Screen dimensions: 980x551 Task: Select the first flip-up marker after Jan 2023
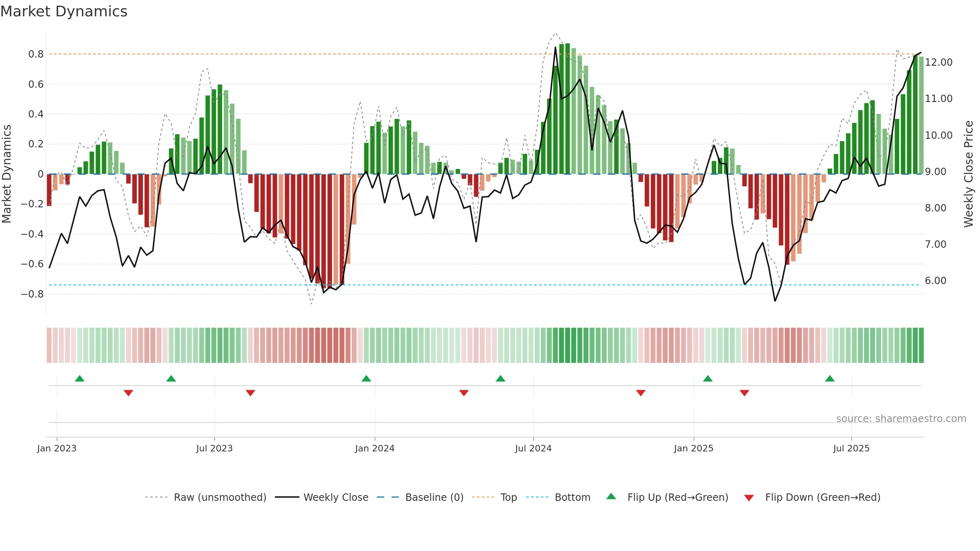pyautogui.click(x=80, y=378)
